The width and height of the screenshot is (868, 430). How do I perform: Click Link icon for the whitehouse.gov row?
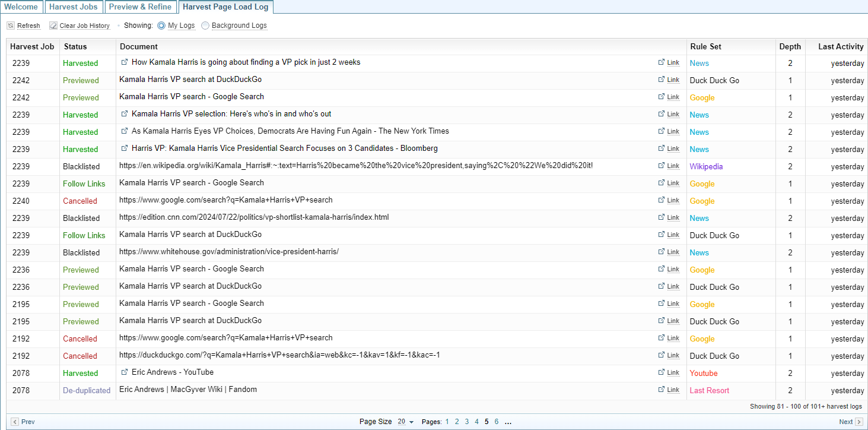coord(662,252)
